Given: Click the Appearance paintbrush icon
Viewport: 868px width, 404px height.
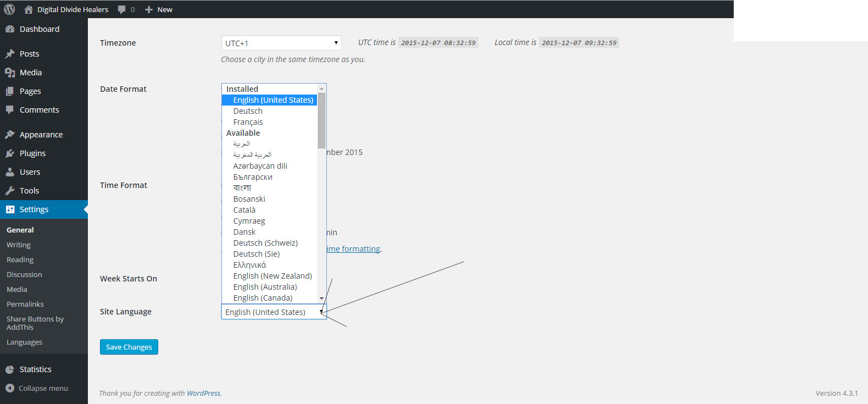Looking at the screenshot, I should (x=10, y=135).
